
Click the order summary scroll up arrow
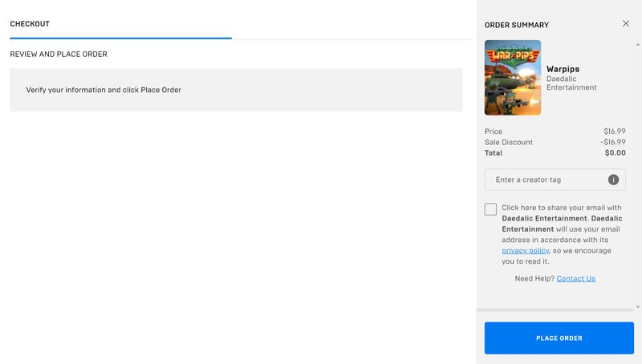point(637,44)
